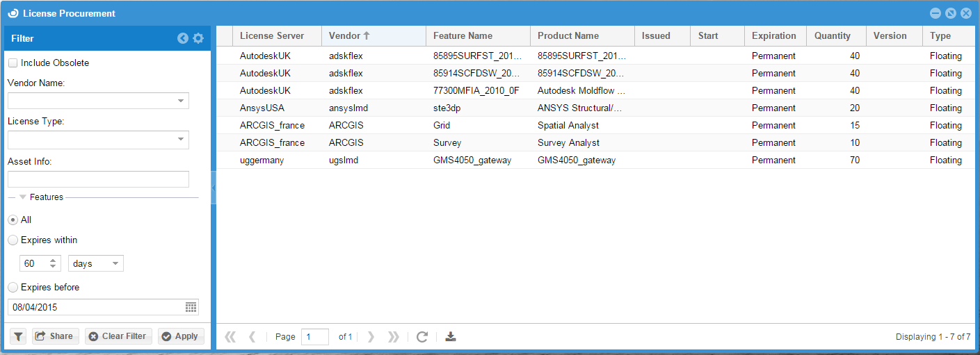This screenshot has width=980, height=355.
Task: Open the License Type dropdown
Action: click(x=181, y=140)
